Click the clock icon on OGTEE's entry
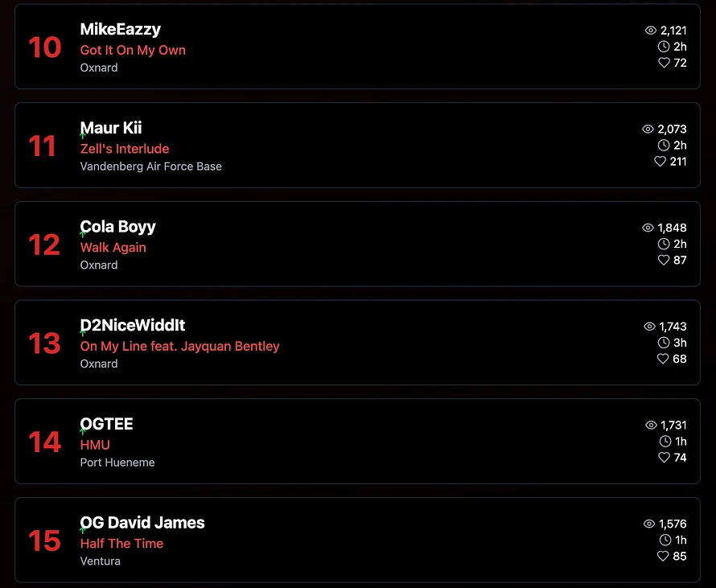 point(665,441)
